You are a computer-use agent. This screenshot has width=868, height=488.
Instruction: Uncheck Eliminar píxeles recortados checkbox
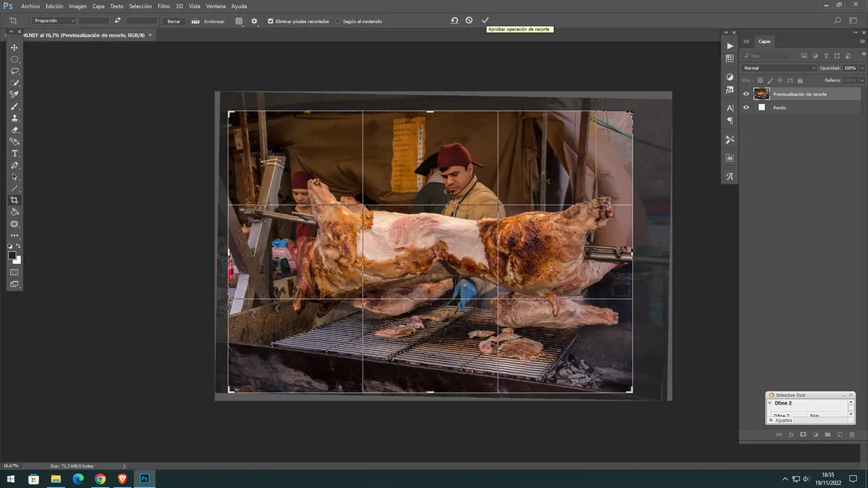coord(271,21)
